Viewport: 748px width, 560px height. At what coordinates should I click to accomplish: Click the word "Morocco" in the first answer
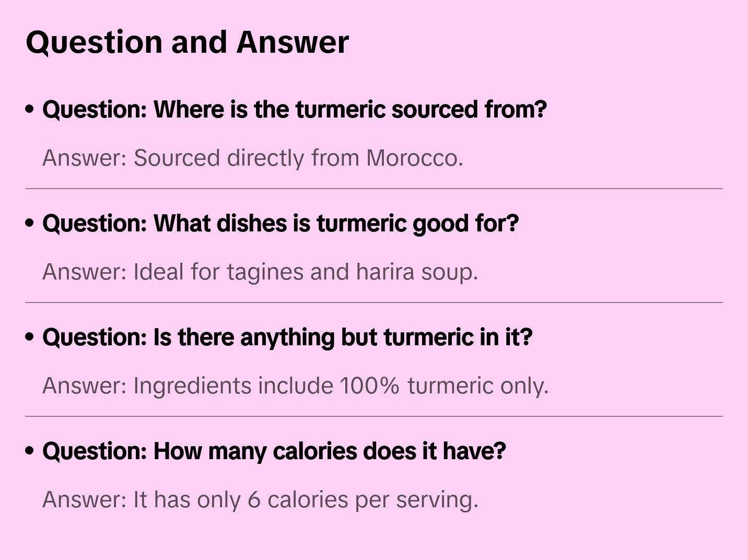tap(414, 158)
